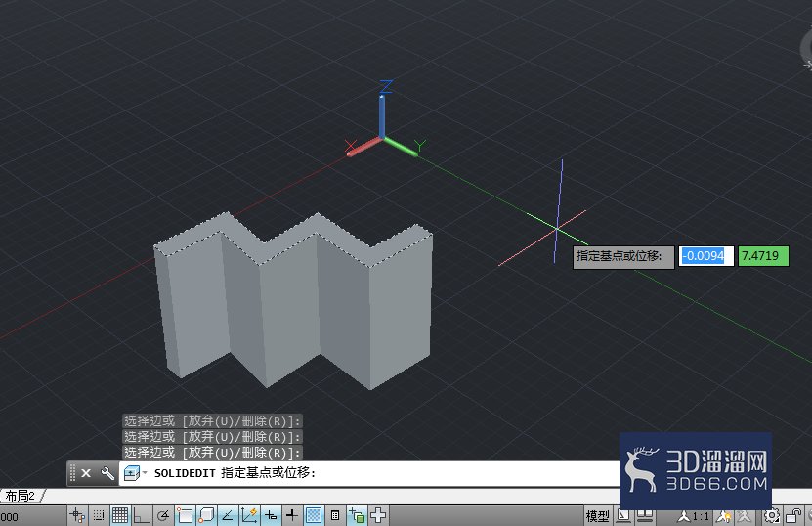Toggle Object Snap in status bar
The width and height of the screenshot is (812, 526).
pyautogui.click(x=185, y=515)
